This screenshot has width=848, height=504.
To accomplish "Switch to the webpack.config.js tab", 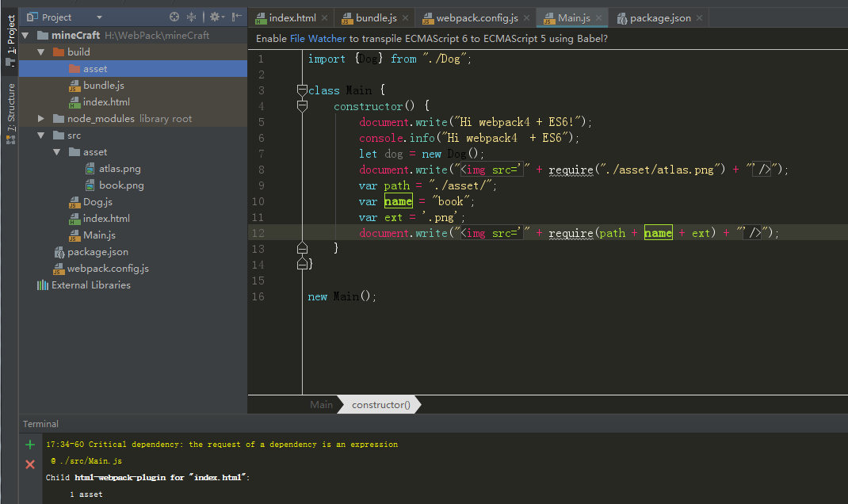I will (470, 18).
